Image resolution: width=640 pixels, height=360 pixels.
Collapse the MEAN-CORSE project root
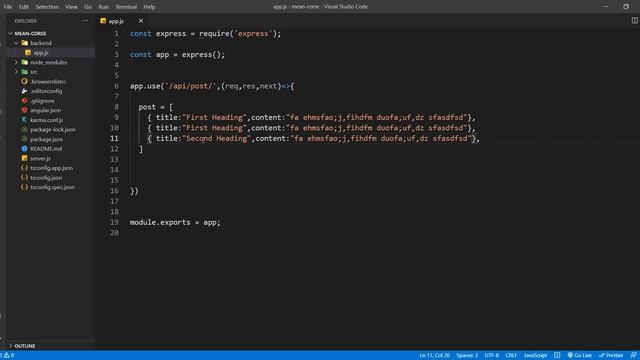pos(10,33)
